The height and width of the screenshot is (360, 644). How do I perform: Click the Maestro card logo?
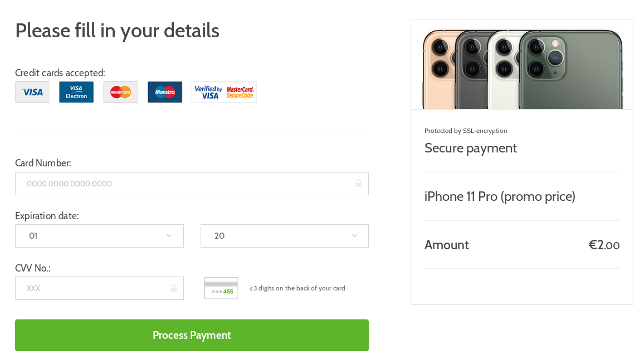tap(165, 92)
